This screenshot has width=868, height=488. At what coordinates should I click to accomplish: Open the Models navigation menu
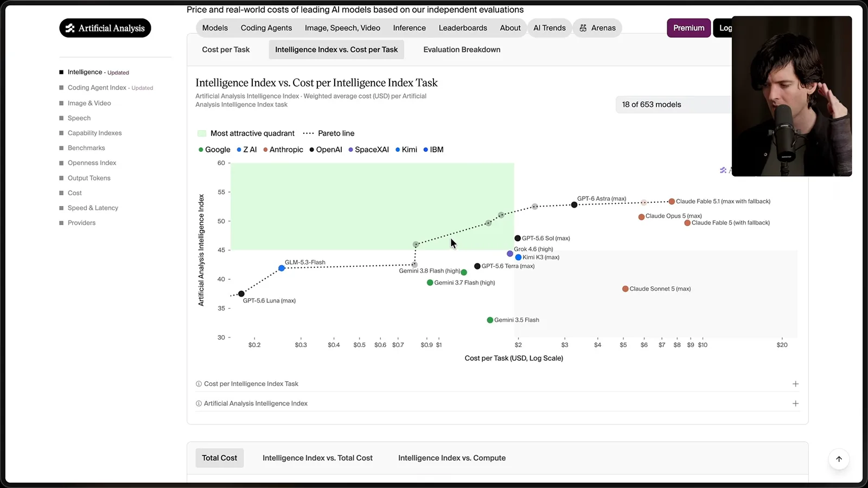click(x=215, y=28)
